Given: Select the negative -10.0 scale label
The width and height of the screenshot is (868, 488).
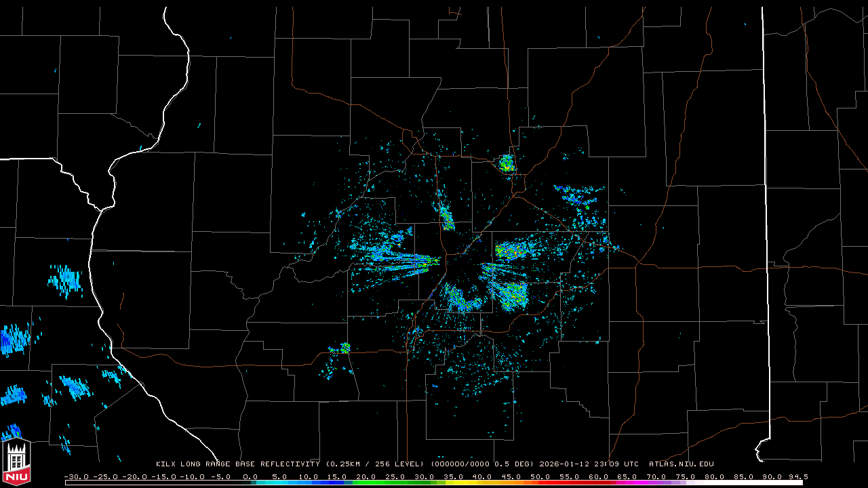Looking at the screenshot, I should point(191,476).
